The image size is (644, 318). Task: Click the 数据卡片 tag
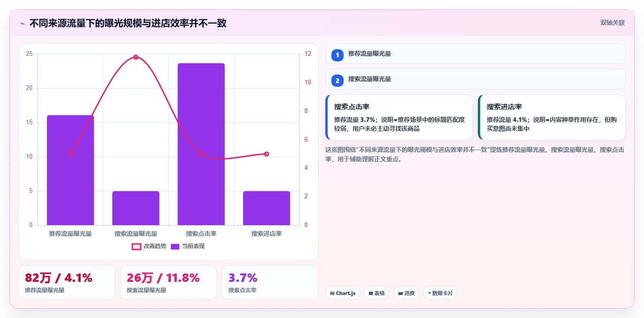[x=440, y=293]
